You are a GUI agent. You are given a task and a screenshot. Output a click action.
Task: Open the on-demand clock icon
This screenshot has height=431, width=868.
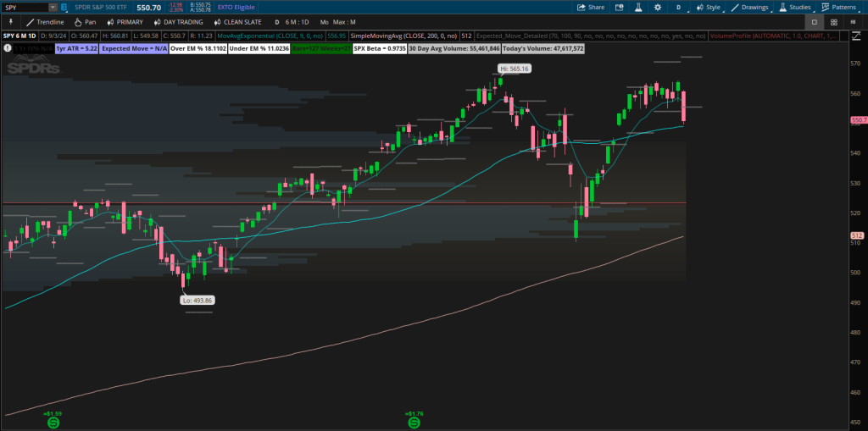point(619,7)
